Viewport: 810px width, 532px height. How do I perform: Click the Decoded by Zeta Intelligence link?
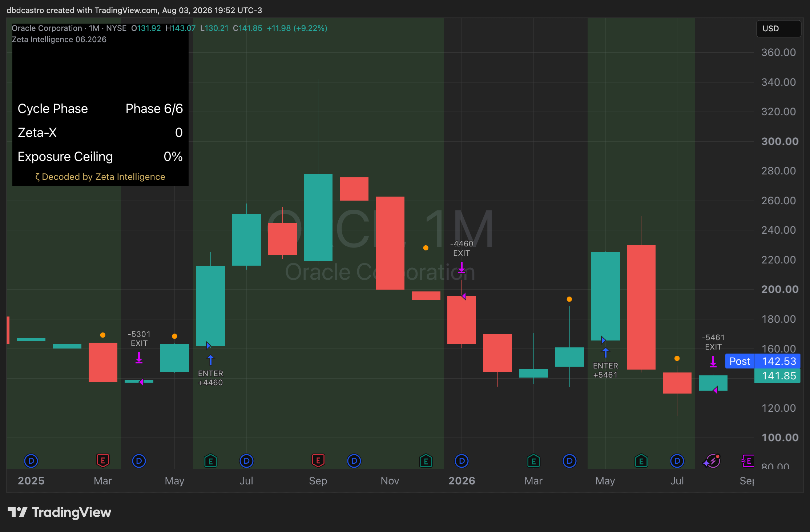pyautogui.click(x=100, y=177)
